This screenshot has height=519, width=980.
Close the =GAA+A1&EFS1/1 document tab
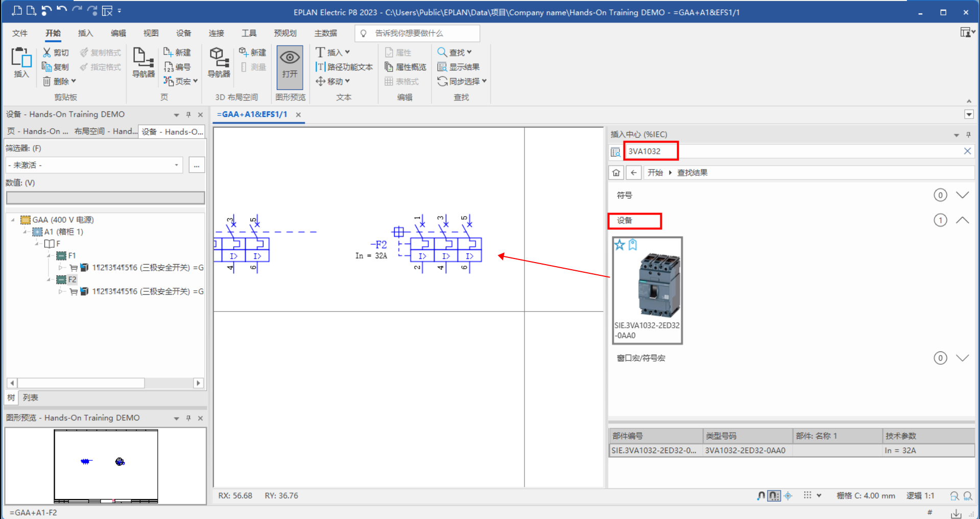pyautogui.click(x=298, y=115)
